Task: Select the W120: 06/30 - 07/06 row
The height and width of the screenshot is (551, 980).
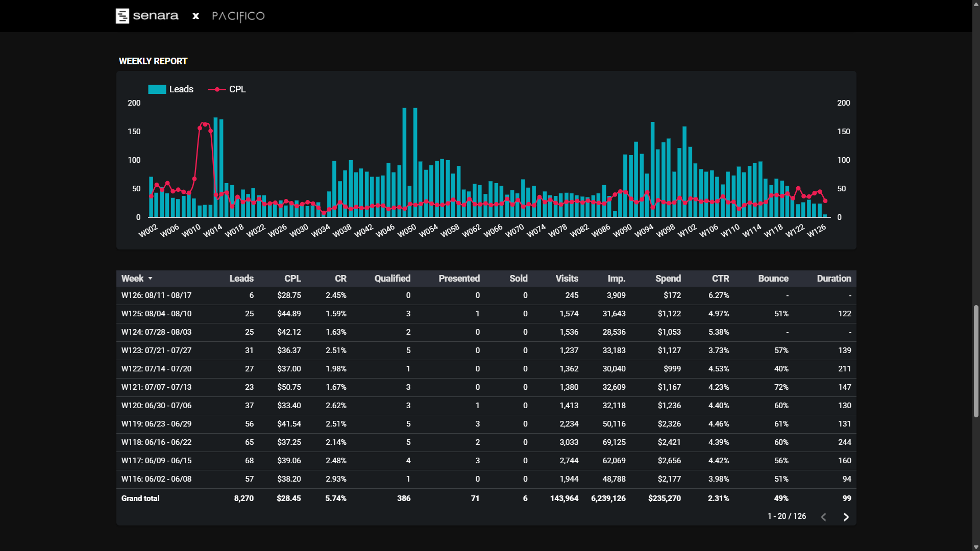Action: (x=156, y=406)
